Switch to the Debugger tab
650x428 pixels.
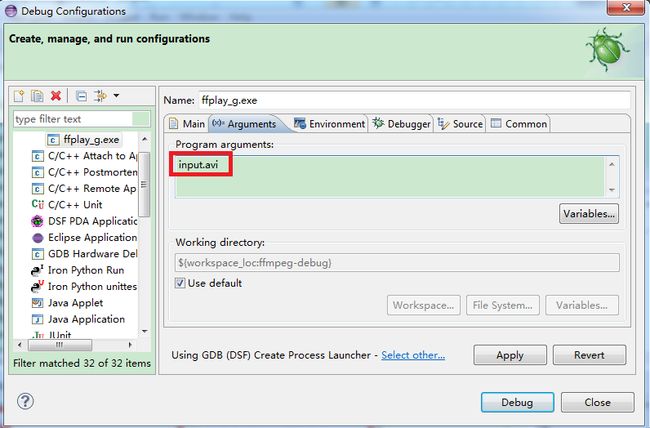(x=401, y=124)
